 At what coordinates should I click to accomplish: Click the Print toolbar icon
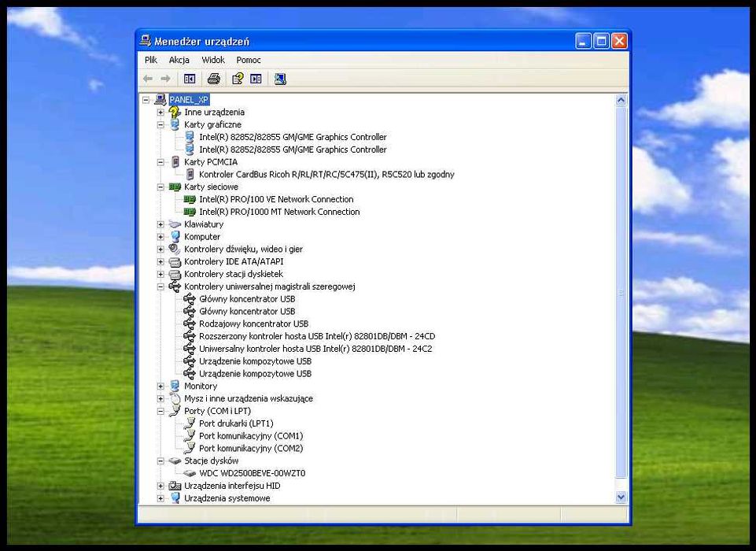[214, 79]
